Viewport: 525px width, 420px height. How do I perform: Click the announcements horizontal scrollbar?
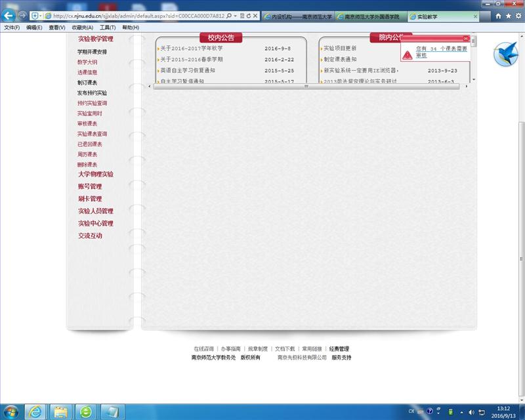[305, 86]
